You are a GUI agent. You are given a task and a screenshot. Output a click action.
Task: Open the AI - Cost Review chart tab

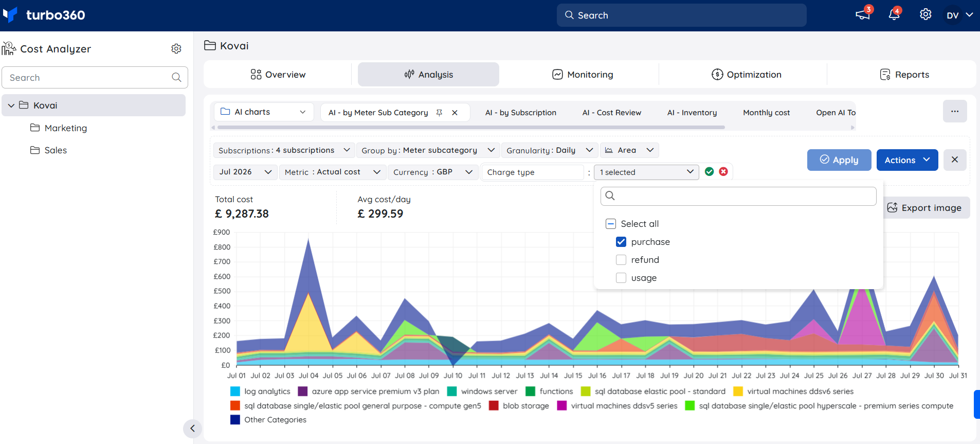point(612,113)
